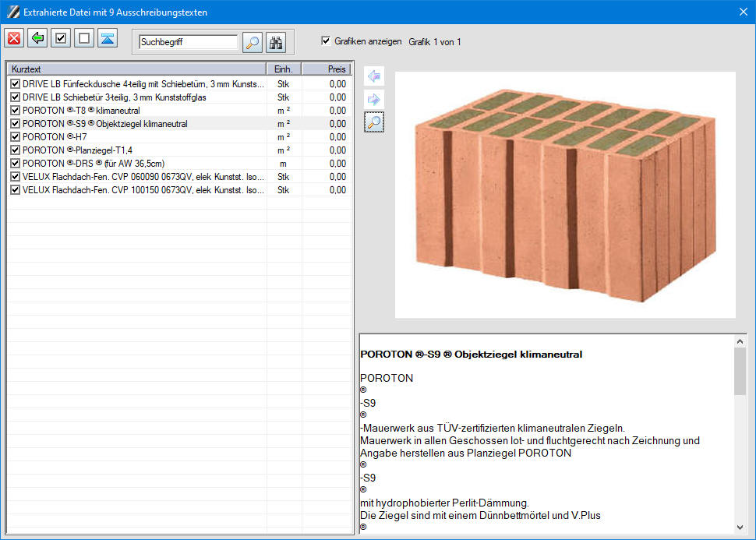
Task: Close the Extrahierte Datei dialog
Action: [744, 12]
